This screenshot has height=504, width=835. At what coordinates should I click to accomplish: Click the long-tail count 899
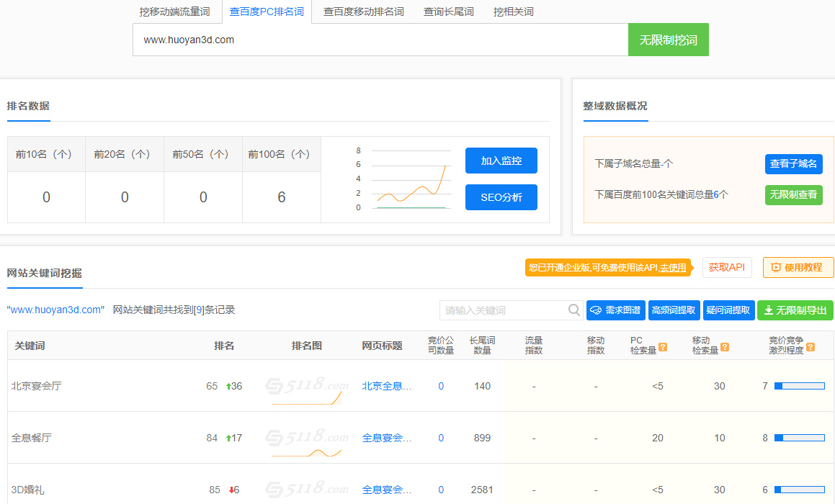pyautogui.click(x=482, y=438)
